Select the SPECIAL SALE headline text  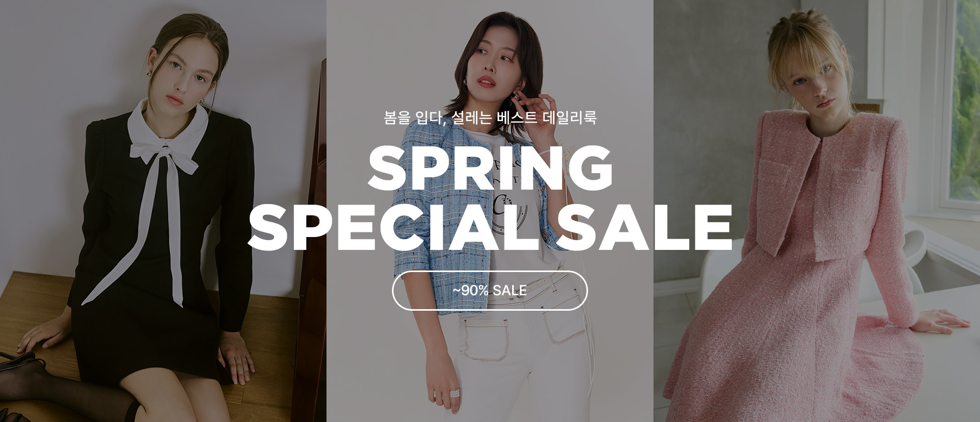[x=490, y=227]
